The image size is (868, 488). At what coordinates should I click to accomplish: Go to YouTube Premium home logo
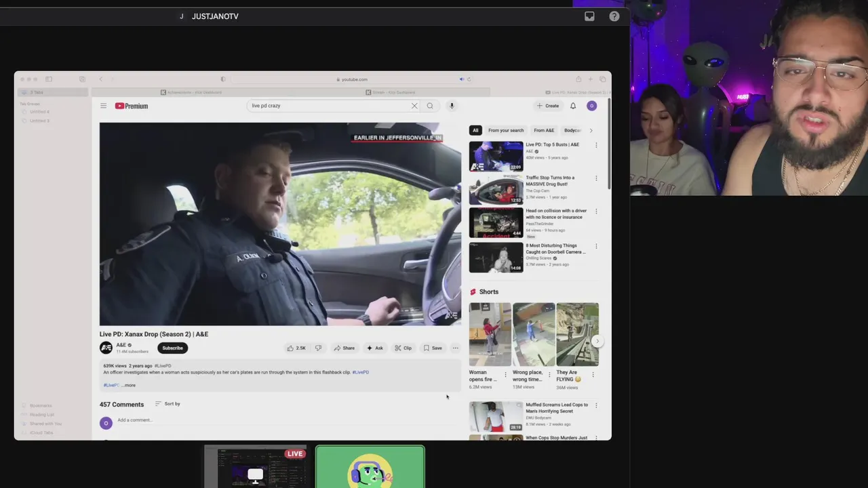tap(131, 106)
